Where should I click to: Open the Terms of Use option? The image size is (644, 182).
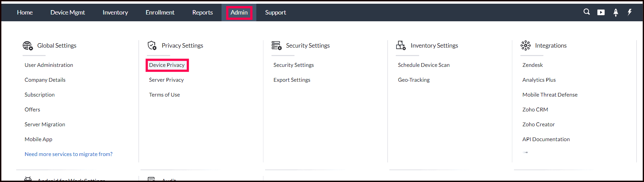coord(164,95)
